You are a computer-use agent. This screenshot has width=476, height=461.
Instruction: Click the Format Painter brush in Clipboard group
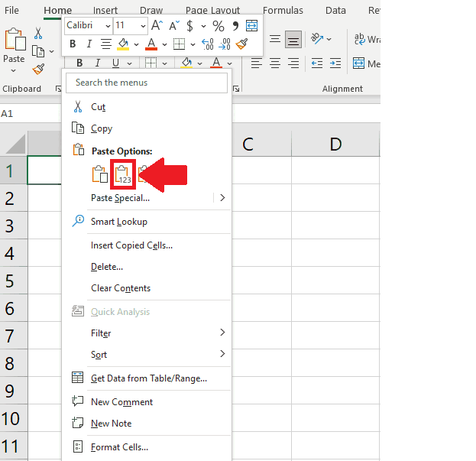tap(38, 69)
